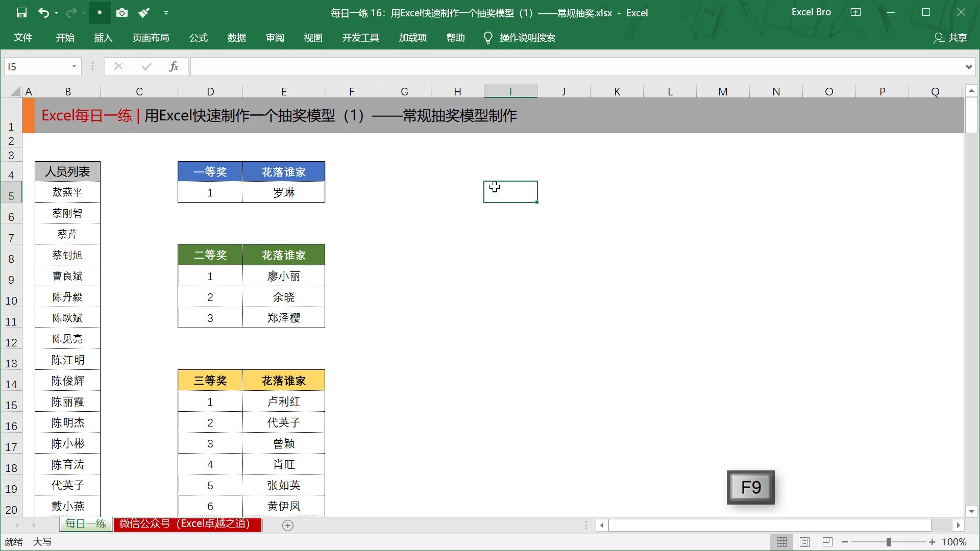Switch to the 开发工具 ribbon tab
Screen dimensions: 980x551
[x=360, y=37]
